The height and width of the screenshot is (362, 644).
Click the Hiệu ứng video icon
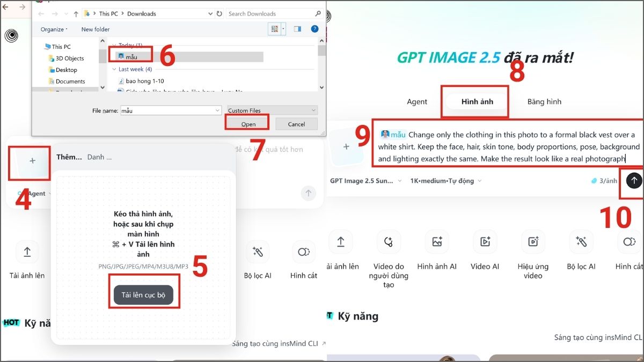533,242
